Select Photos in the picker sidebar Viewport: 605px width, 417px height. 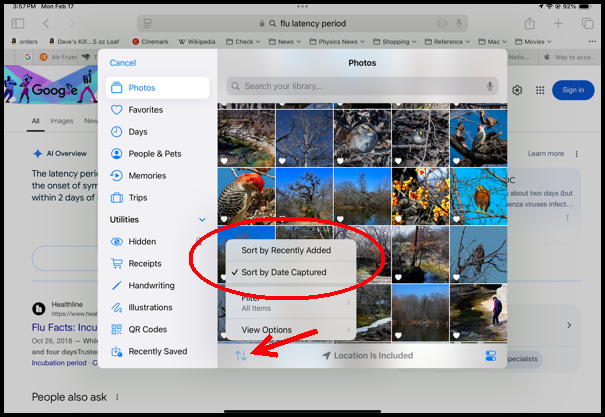(x=157, y=88)
